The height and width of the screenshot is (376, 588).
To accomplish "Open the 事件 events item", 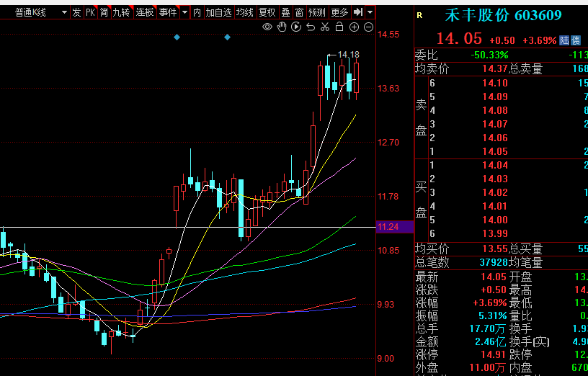I will [x=168, y=13].
